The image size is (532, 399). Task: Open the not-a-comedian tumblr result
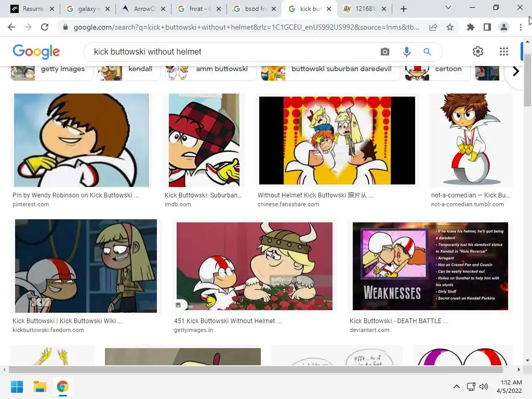(x=470, y=195)
